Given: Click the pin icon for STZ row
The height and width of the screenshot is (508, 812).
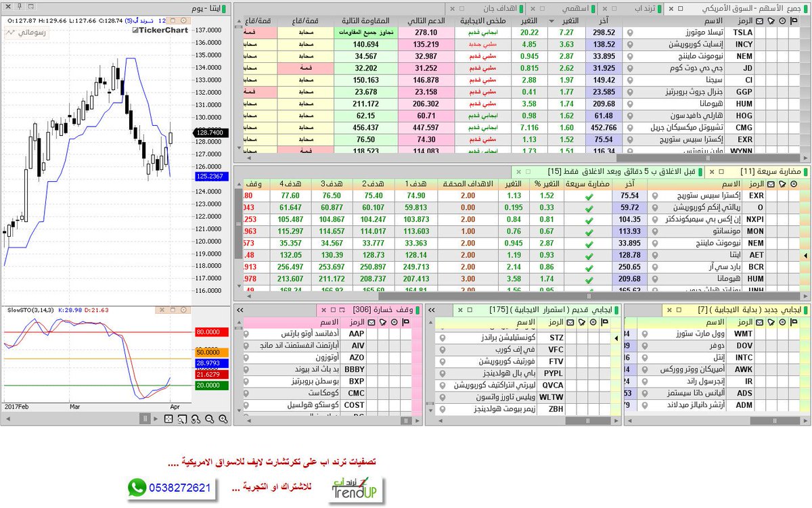Looking at the screenshot, I should point(443,338).
